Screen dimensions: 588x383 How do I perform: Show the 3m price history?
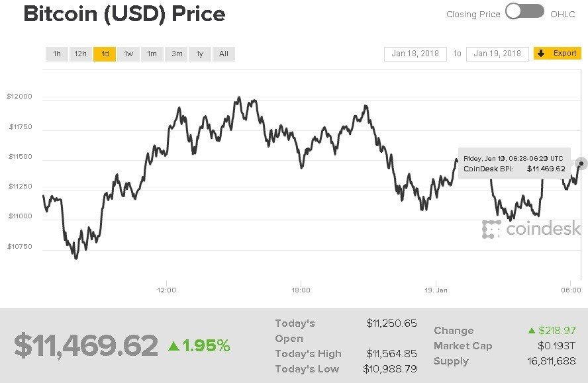point(176,54)
